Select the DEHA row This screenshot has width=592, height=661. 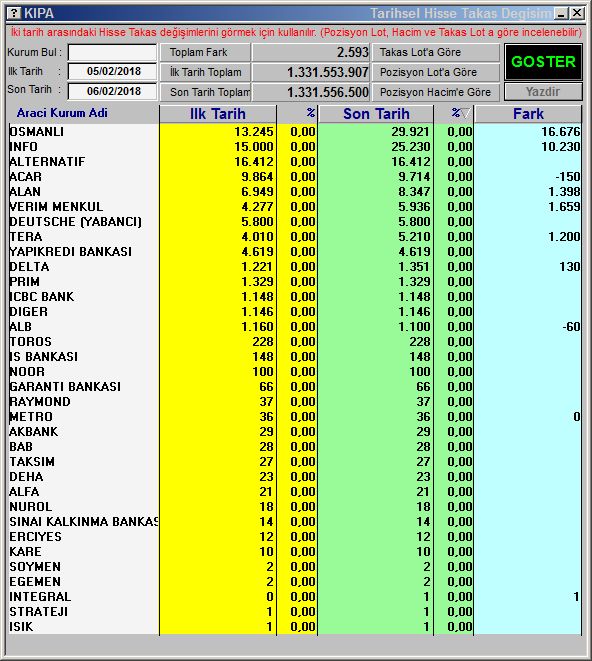(295, 477)
